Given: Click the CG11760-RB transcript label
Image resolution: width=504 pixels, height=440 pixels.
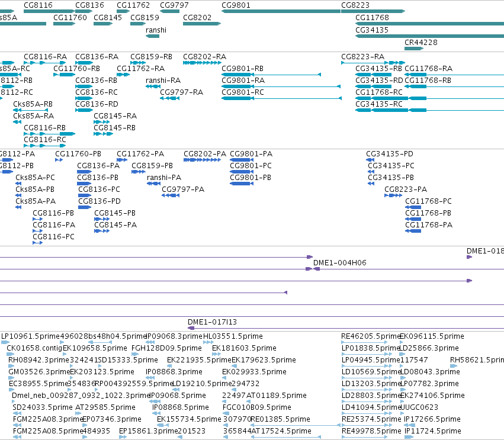Looking at the screenshot, I should (76, 69).
